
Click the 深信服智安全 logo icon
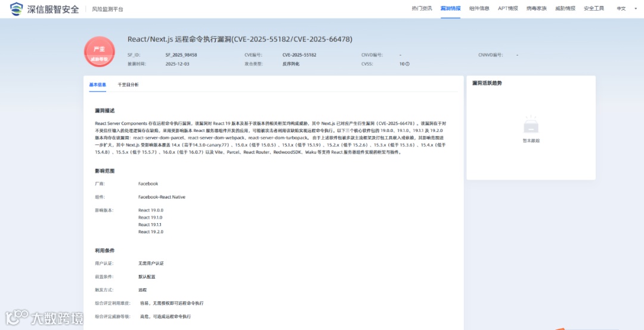click(x=17, y=8)
